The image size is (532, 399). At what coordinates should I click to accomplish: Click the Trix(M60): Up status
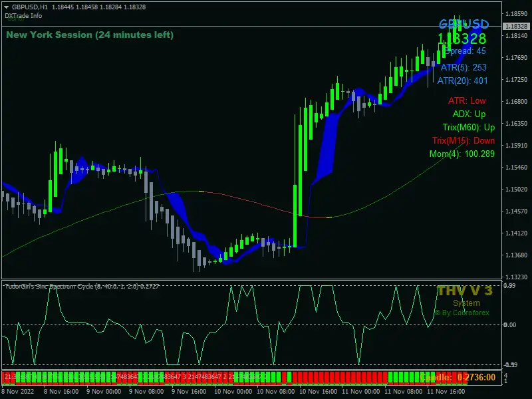[469, 127]
